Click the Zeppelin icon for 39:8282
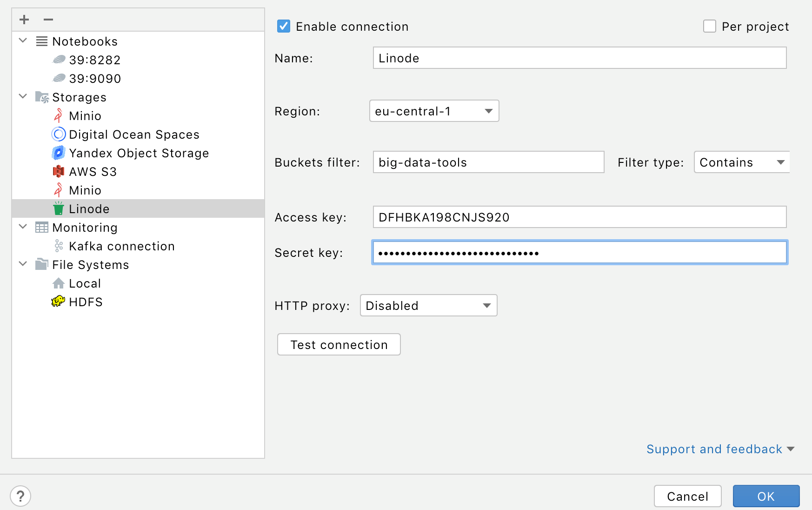This screenshot has width=812, height=510. coord(59,60)
